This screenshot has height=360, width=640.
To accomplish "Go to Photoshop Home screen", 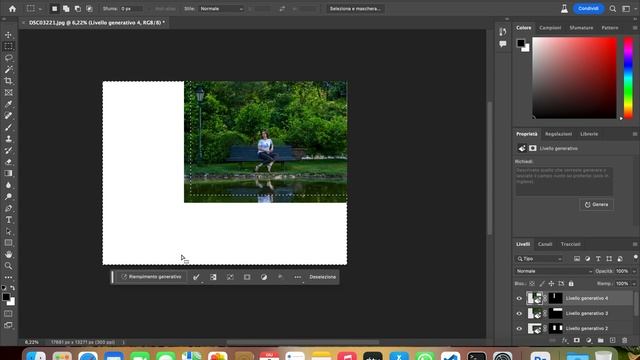I will pyautogui.click(x=12, y=9).
